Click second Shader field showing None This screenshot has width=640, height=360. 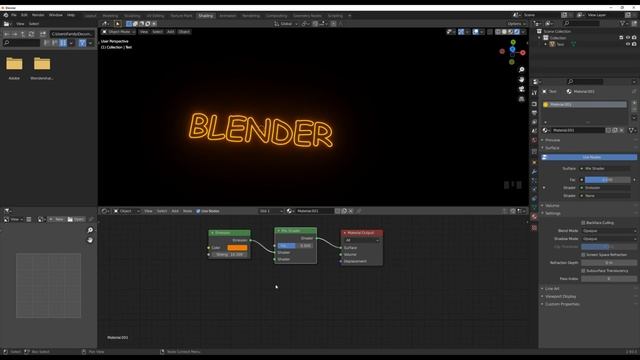(606, 196)
